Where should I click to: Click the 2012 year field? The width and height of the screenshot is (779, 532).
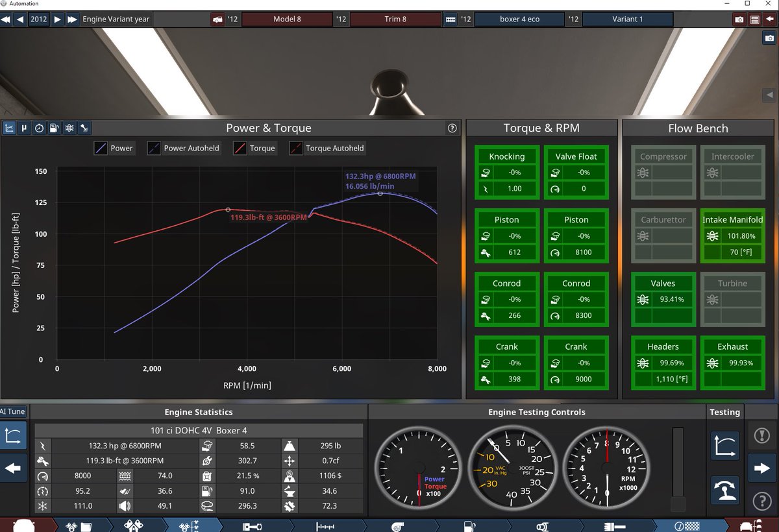(x=39, y=19)
